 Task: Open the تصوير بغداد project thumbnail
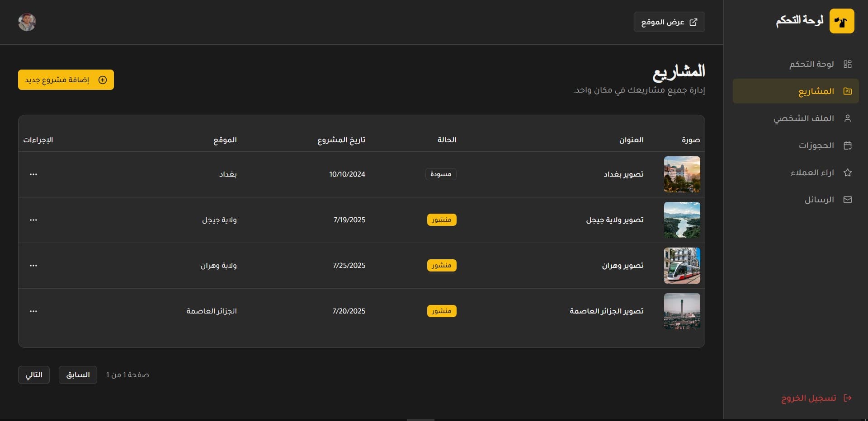pyautogui.click(x=682, y=174)
